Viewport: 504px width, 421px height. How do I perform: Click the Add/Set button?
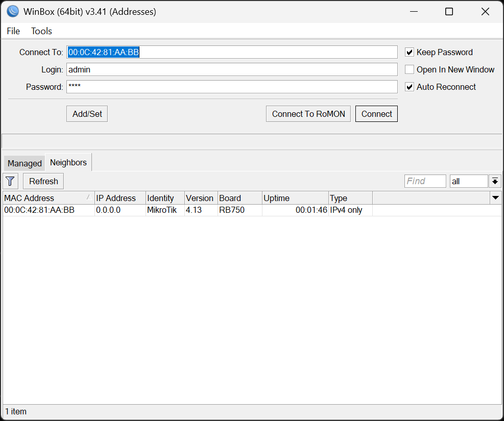click(x=86, y=113)
